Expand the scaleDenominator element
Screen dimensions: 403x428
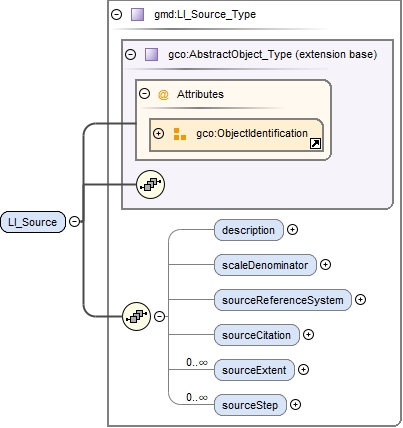coord(325,265)
